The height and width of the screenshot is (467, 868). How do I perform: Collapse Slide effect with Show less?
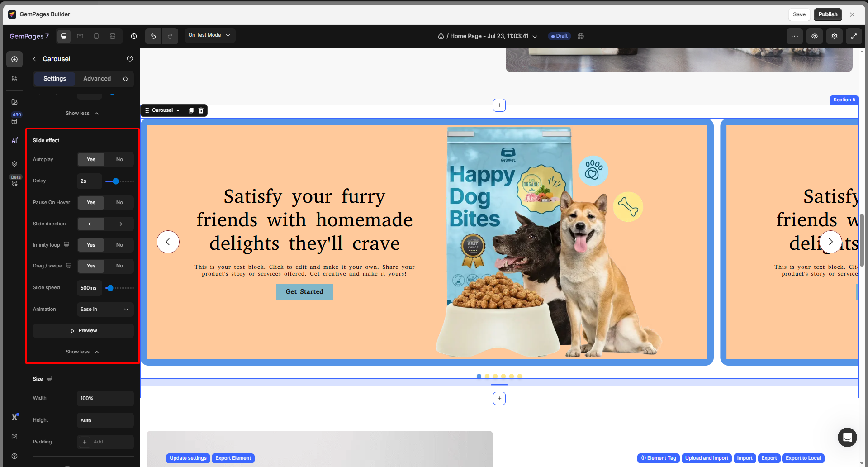tap(82, 352)
